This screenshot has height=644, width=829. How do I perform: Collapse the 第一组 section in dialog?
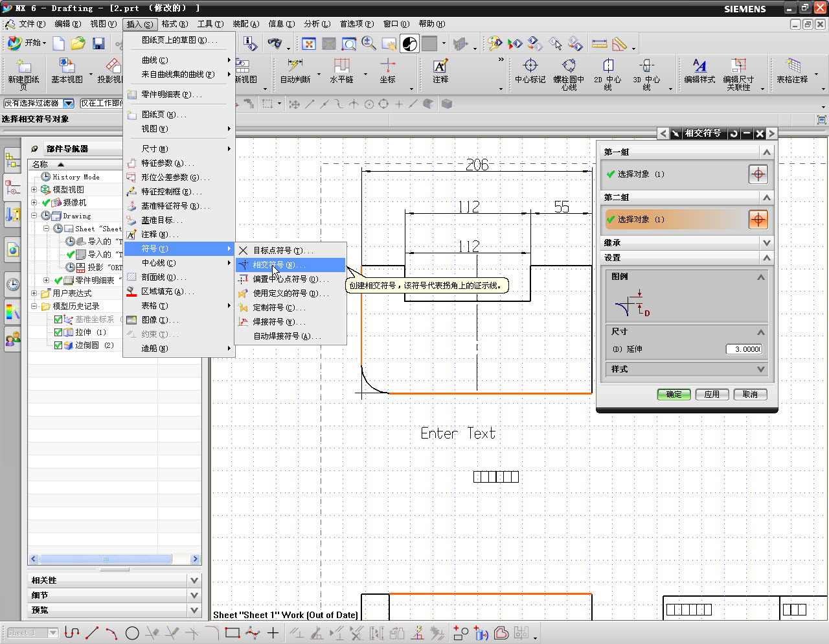click(767, 152)
